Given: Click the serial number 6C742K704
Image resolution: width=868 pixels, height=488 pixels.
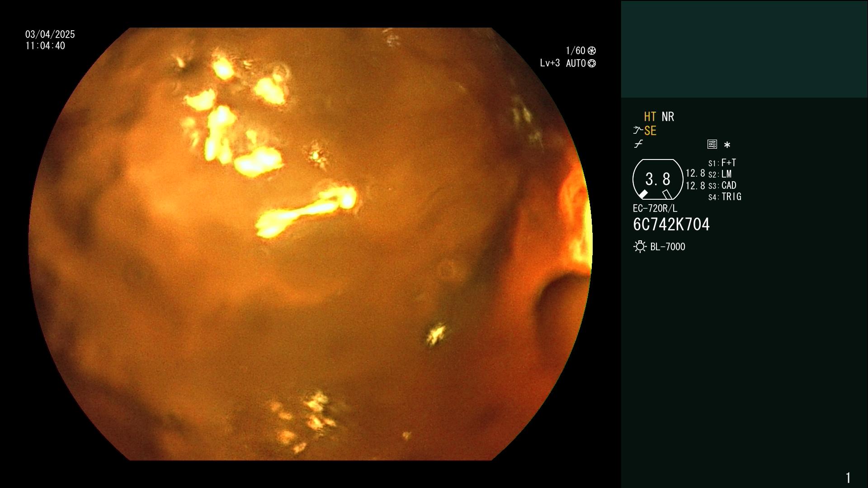Looking at the screenshot, I should point(671,225).
